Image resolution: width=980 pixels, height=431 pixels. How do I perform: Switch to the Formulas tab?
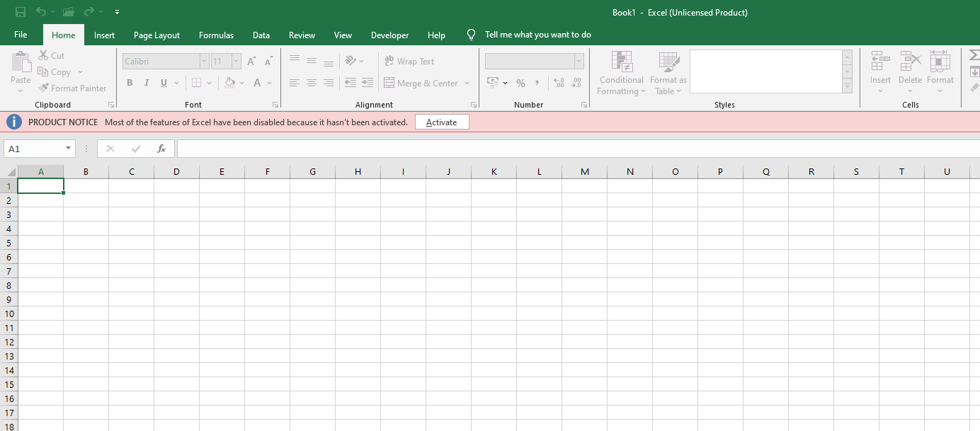click(x=216, y=35)
